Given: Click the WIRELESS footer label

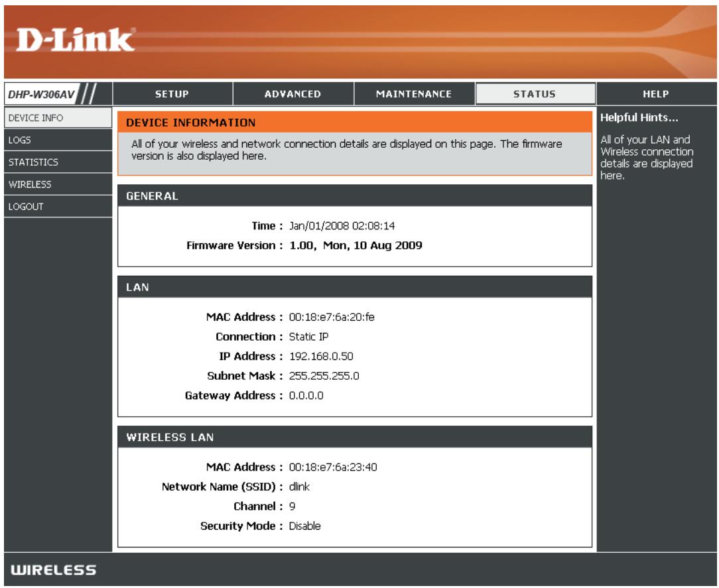Looking at the screenshot, I should click(x=53, y=570).
